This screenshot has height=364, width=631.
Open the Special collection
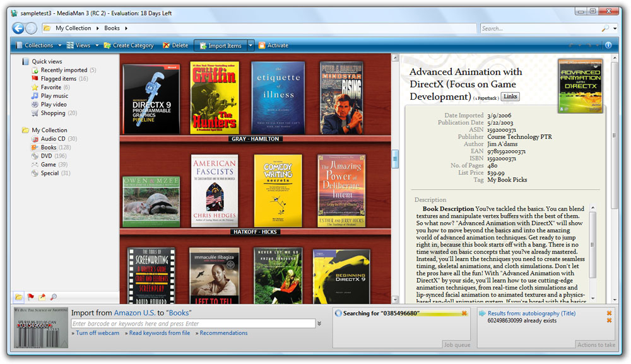point(49,173)
